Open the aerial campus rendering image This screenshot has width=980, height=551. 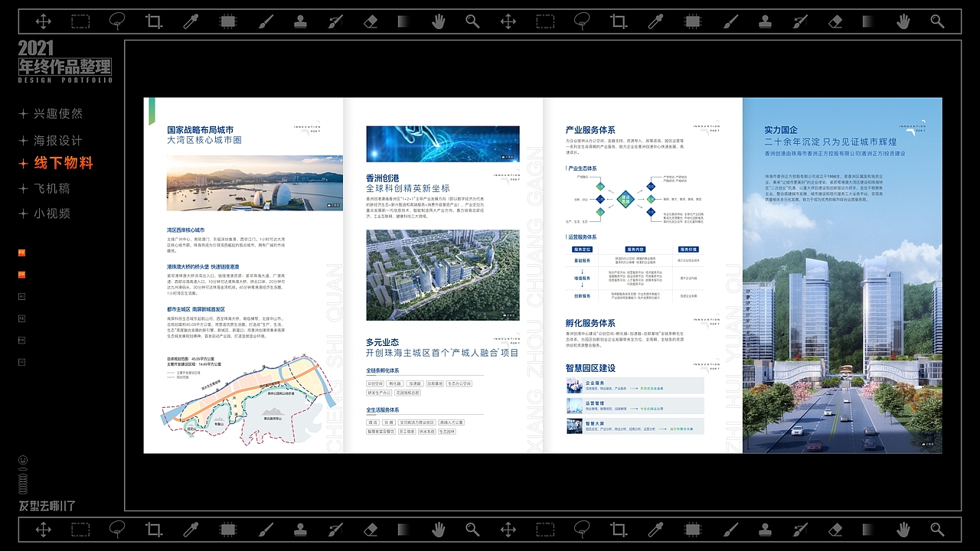click(443, 275)
